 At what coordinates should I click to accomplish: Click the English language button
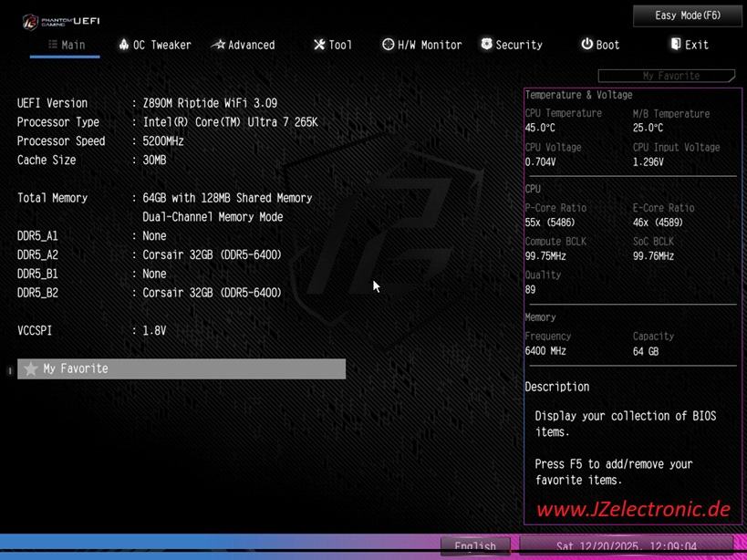pos(475,546)
